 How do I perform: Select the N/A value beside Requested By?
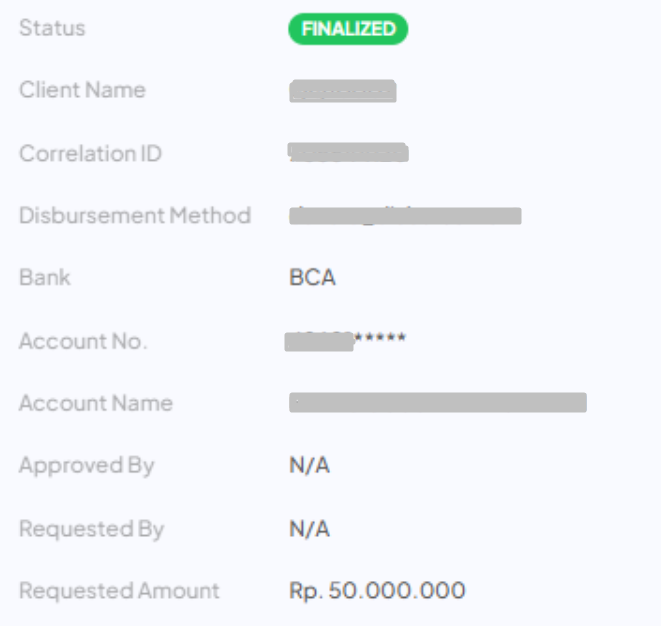pos(309,529)
